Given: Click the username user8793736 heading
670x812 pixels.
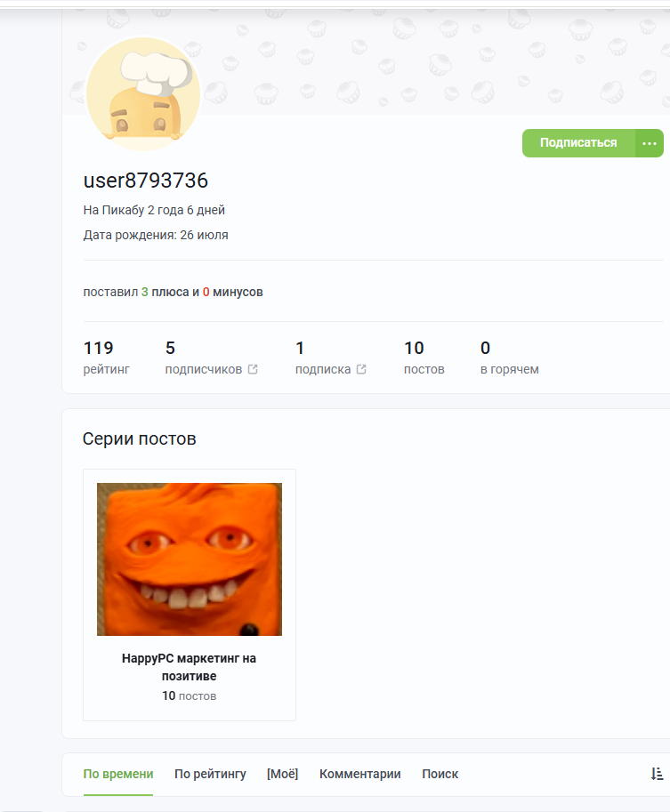Looking at the screenshot, I should point(146,181).
